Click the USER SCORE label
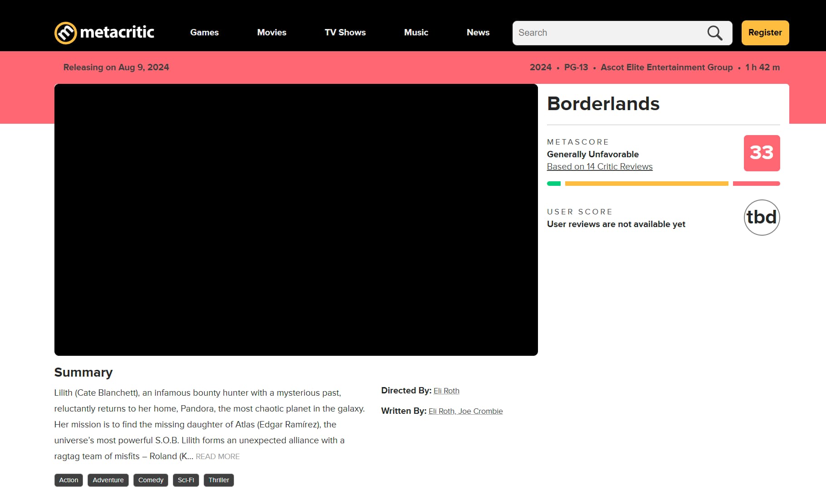 580,212
